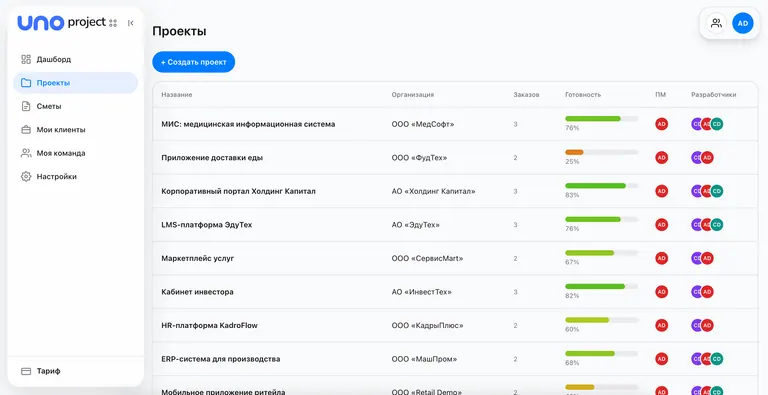Image resolution: width=768 pixels, height=395 pixels.
Task: Click the green CD developer avatar in Корпоративный портал row
Action: pos(717,191)
